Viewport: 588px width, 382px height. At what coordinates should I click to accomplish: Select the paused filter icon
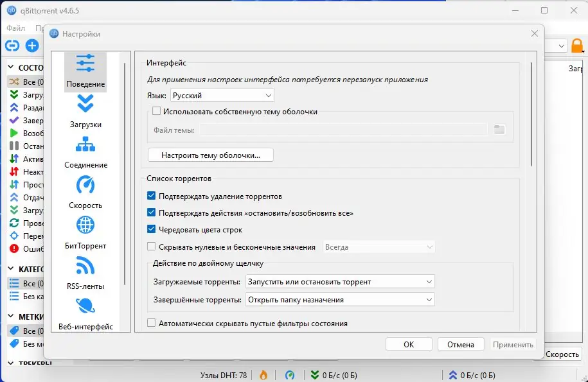tap(14, 146)
